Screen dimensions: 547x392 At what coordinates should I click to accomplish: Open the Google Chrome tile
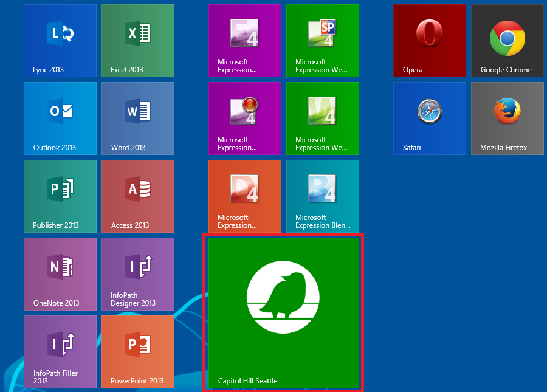coord(507,41)
